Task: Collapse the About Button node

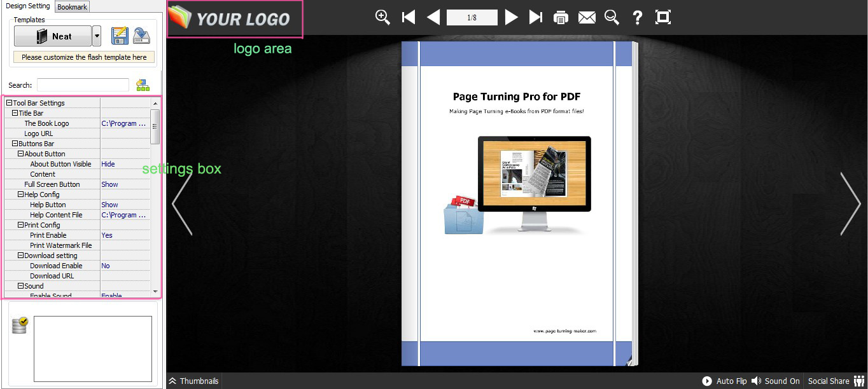Action: (21, 154)
